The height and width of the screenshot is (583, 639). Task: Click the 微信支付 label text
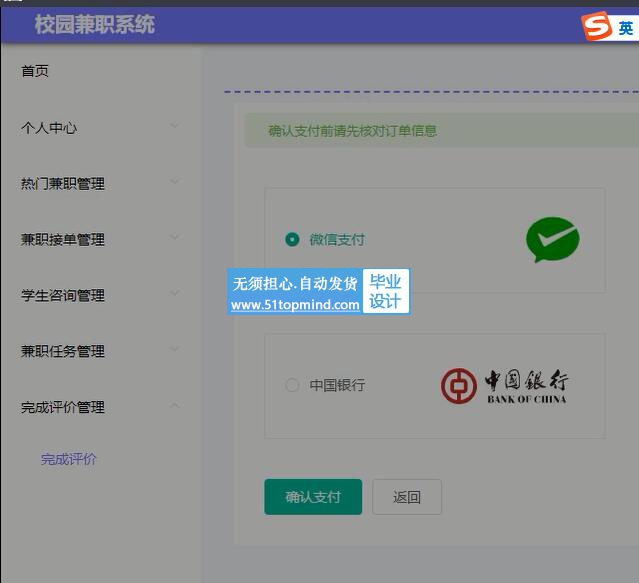click(337, 240)
